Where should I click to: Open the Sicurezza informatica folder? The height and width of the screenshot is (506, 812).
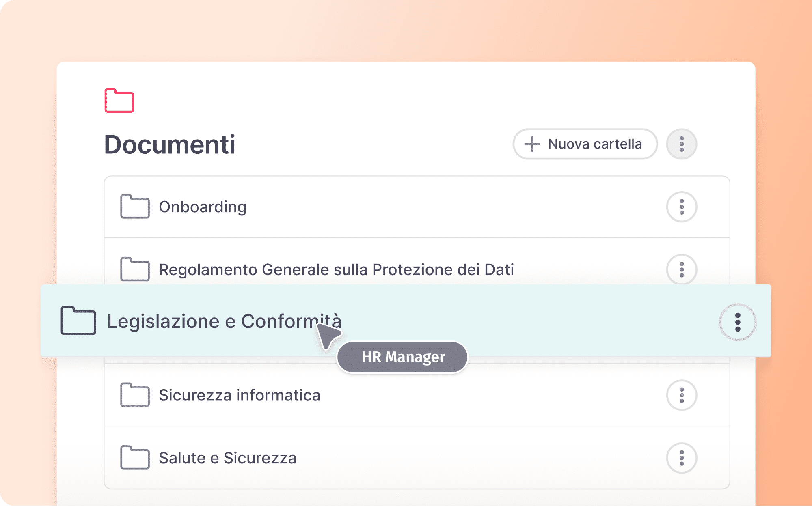click(x=240, y=395)
